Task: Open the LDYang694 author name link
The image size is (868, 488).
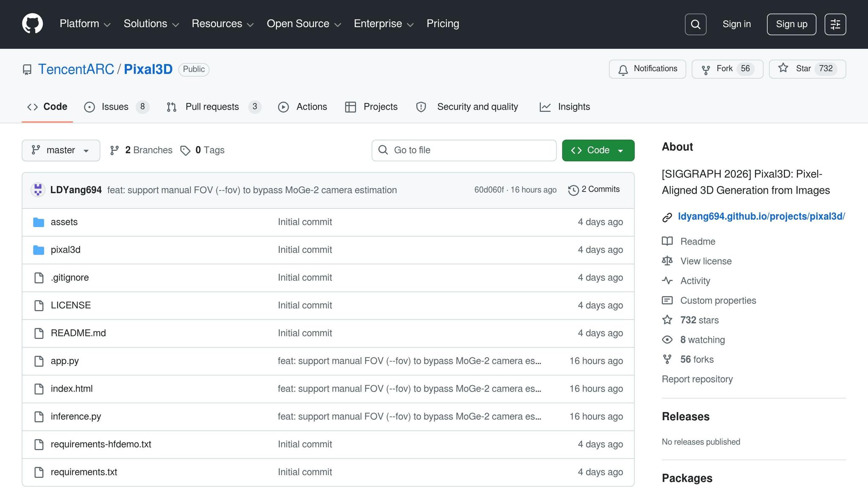Action: tap(76, 190)
